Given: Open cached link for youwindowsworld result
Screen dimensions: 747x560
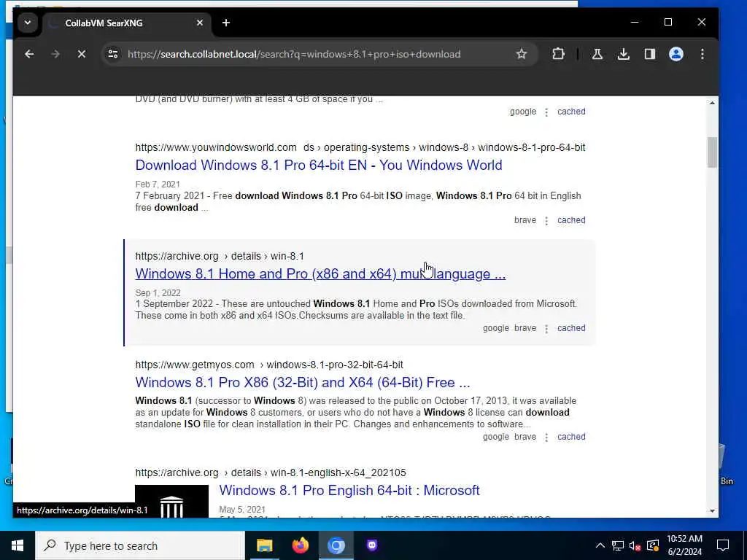Looking at the screenshot, I should 571,220.
